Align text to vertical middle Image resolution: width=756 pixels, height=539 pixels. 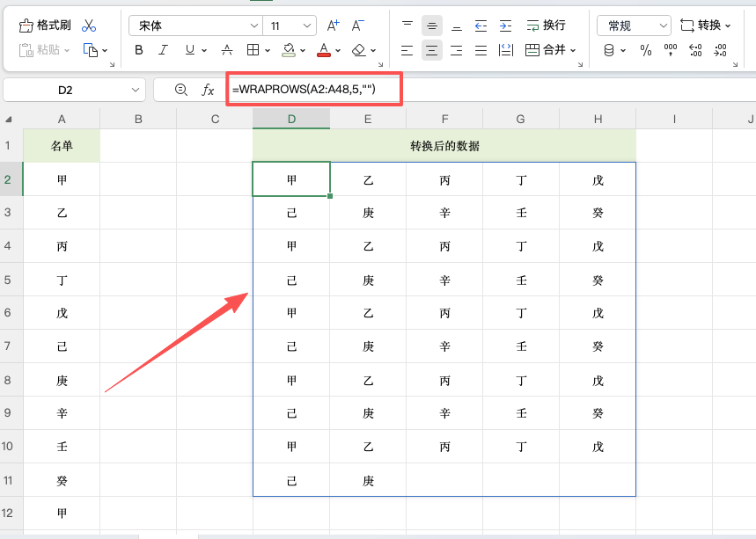pos(432,25)
